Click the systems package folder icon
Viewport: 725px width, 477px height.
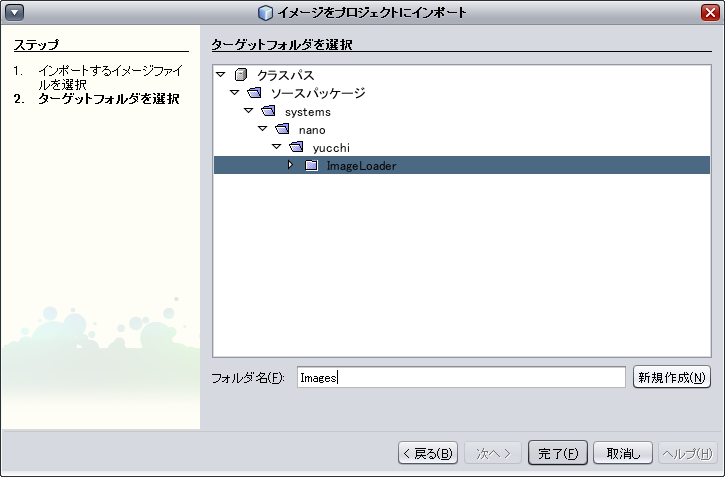(268, 111)
